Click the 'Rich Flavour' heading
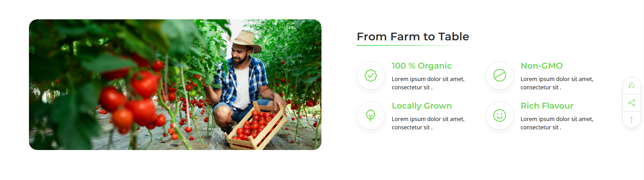The image size is (644, 180). coord(547,106)
